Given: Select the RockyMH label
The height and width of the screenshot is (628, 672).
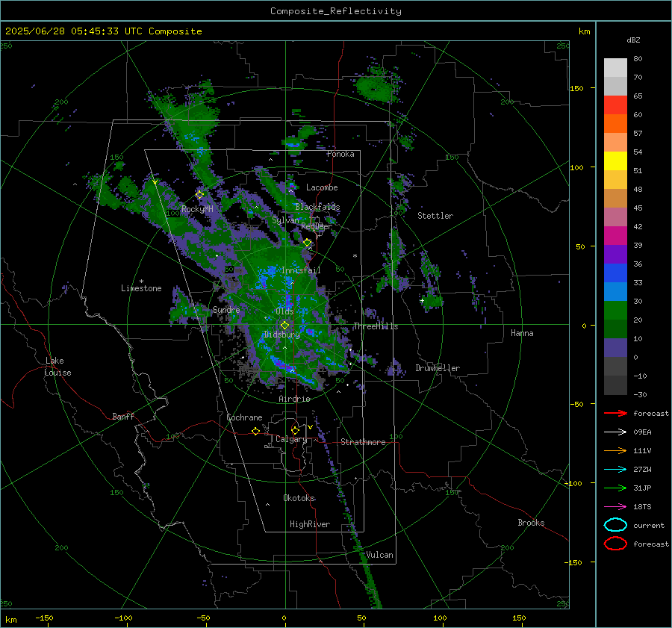Looking at the screenshot, I should 197,209.
